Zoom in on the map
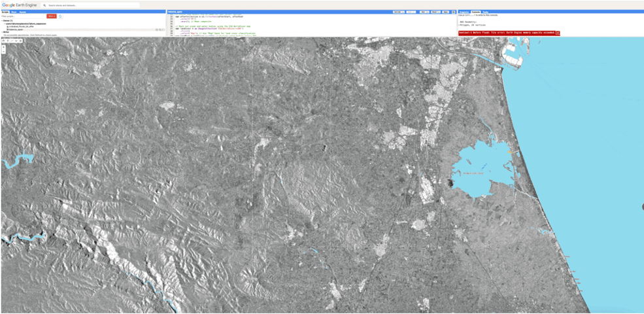 point(4,48)
